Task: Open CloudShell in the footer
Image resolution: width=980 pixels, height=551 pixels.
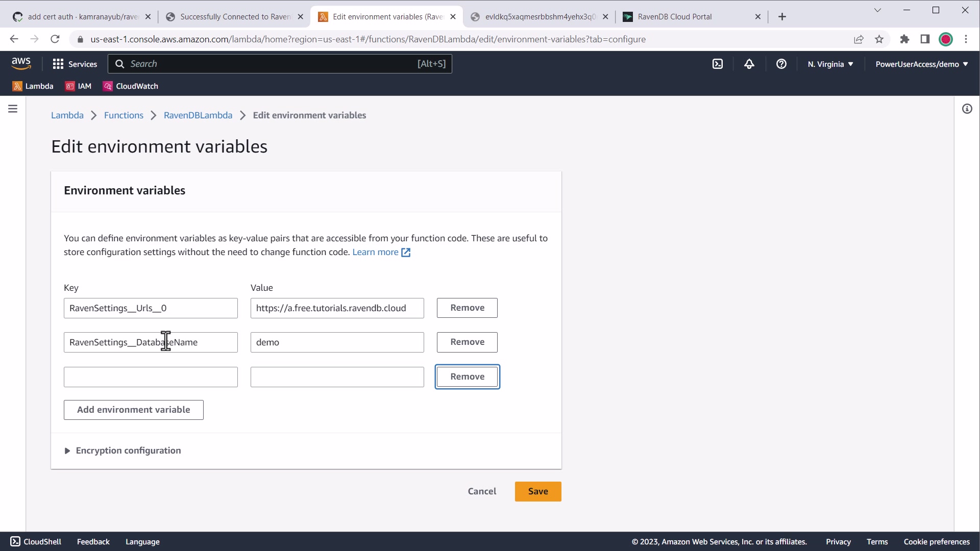Action: 36,542
